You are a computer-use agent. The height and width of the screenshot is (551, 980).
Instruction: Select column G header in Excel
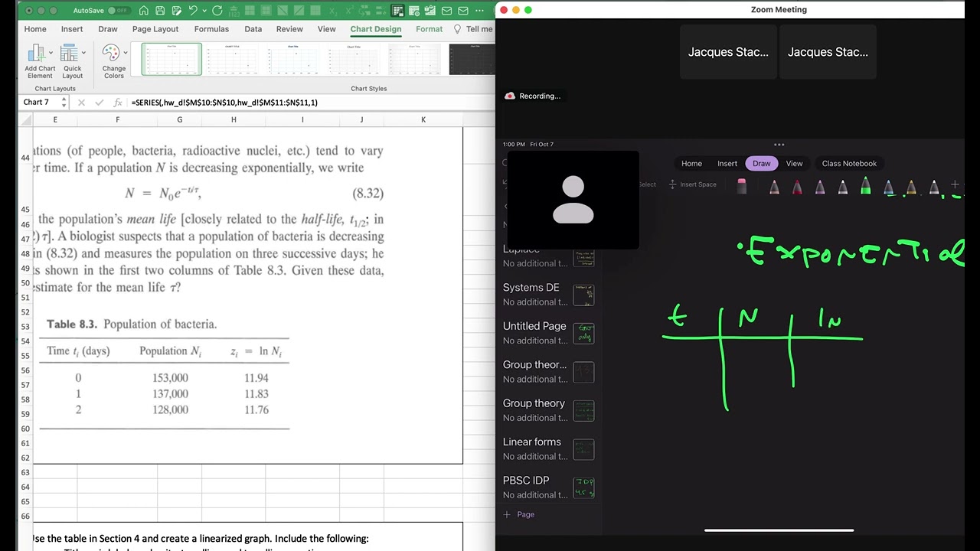point(180,119)
